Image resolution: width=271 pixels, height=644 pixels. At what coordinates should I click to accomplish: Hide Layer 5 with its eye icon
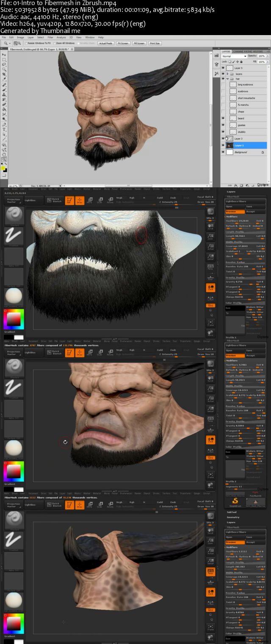click(223, 68)
